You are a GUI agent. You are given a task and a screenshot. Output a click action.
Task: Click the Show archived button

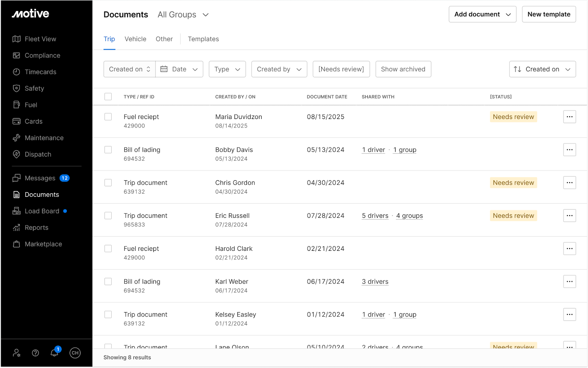pos(403,69)
